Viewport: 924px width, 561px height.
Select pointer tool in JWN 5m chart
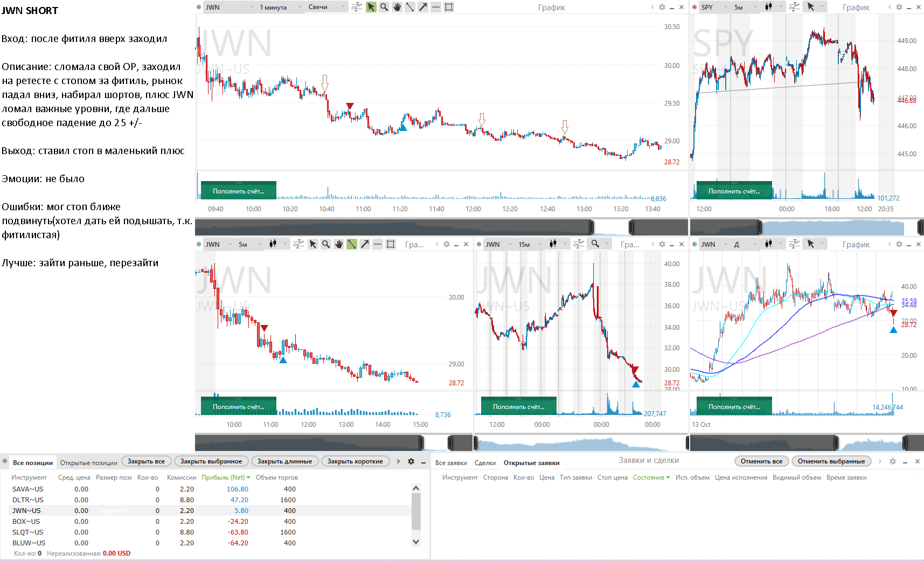313,244
